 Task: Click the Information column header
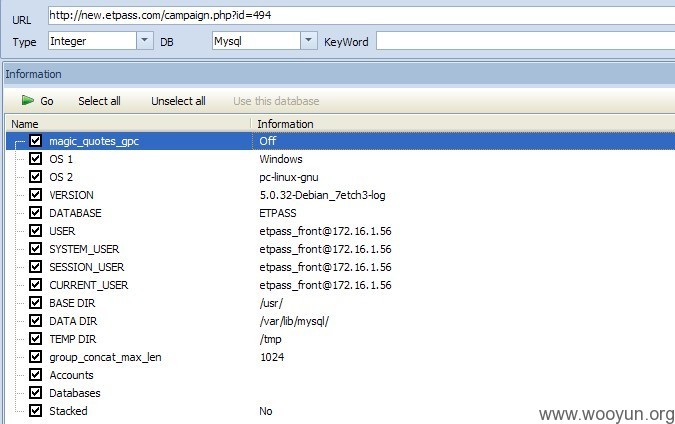(x=463, y=124)
